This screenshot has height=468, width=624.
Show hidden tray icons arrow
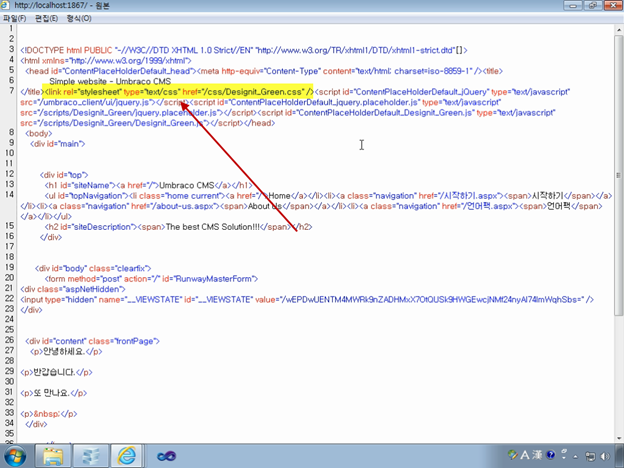click(x=575, y=456)
